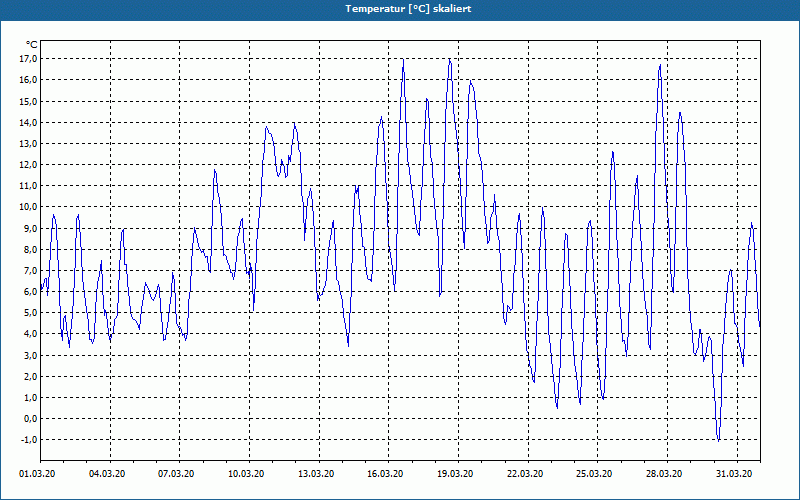
Task: Click the 7,0 y-axis label
Action: 31,270
